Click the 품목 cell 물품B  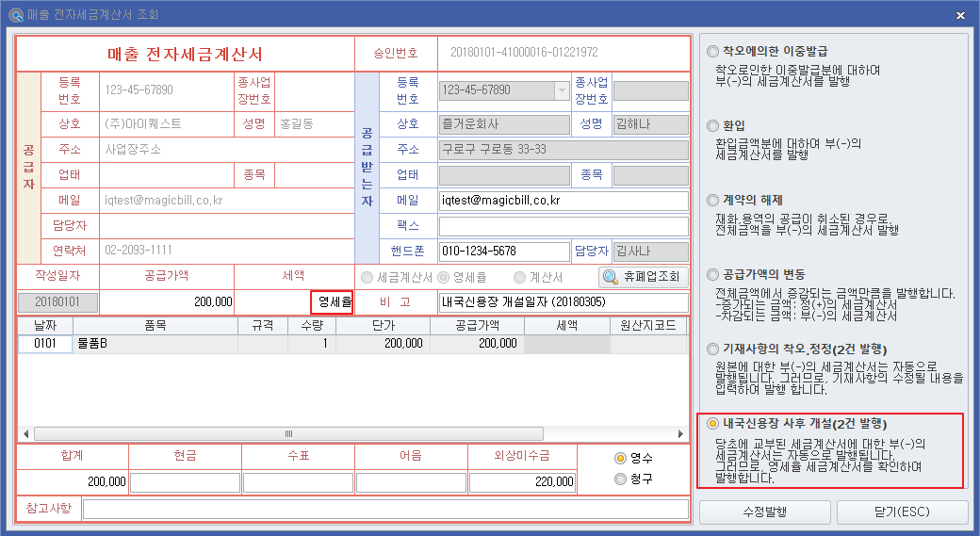[155, 344]
